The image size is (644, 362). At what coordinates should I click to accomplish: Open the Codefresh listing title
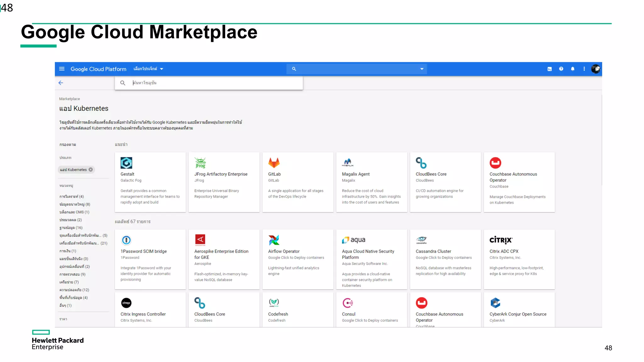[x=278, y=314]
